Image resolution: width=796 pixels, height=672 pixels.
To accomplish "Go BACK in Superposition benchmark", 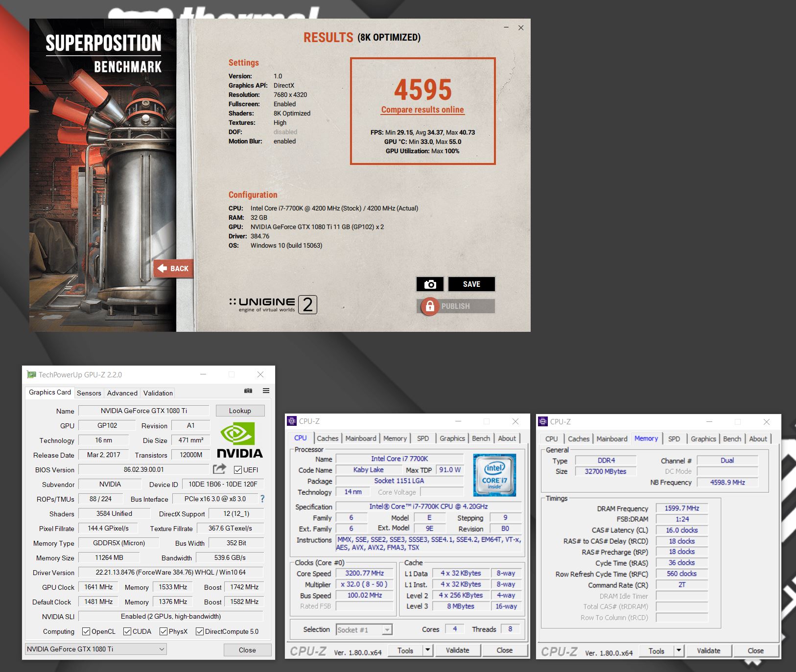I will click(173, 268).
